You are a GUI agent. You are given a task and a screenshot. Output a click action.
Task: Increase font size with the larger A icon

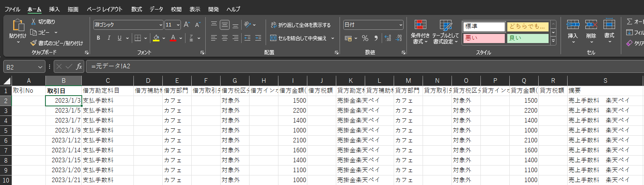[x=187, y=25]
